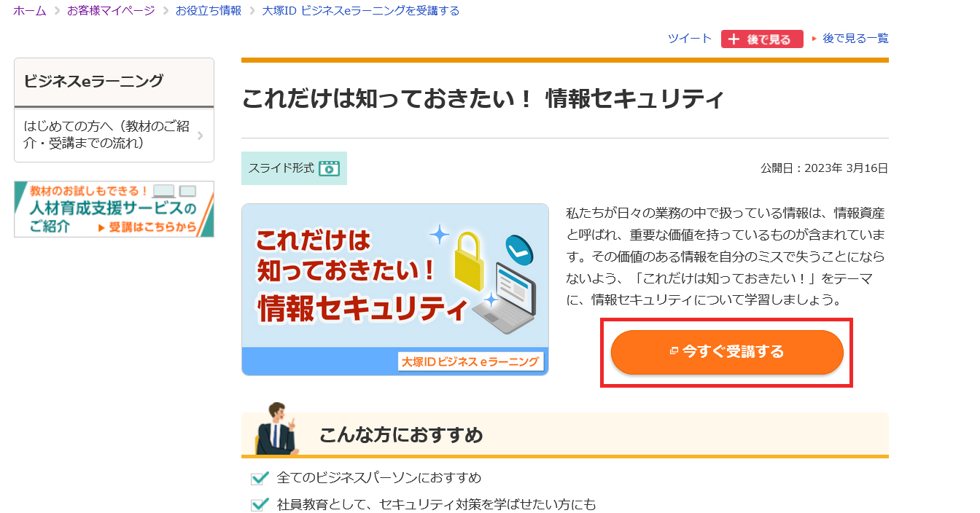Click breadcrumb arrow after お役立ち情報
Image resolution: width=980 pixels, height=513 pixels.
coord(252,12)
